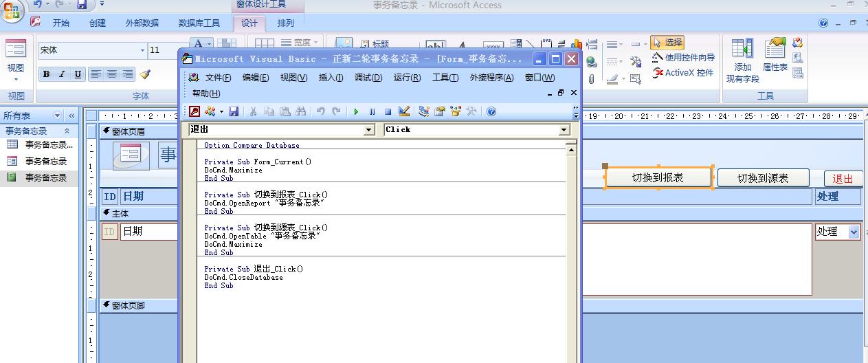Click Cut scissors icon in VBA toolbar
Screen dimensions: 868x363
253,111
